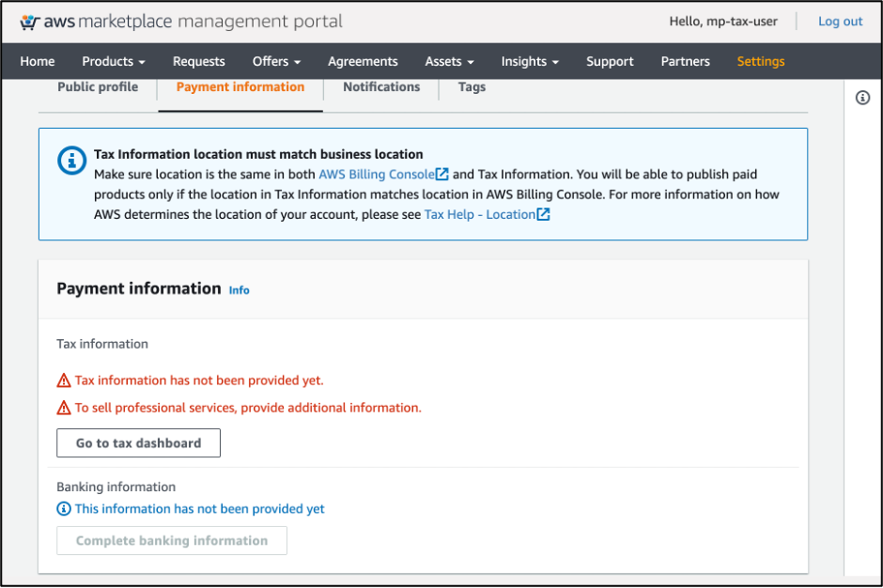Open the info panel icon on right sidebar

pyautogui.click(x=862, y=97)
